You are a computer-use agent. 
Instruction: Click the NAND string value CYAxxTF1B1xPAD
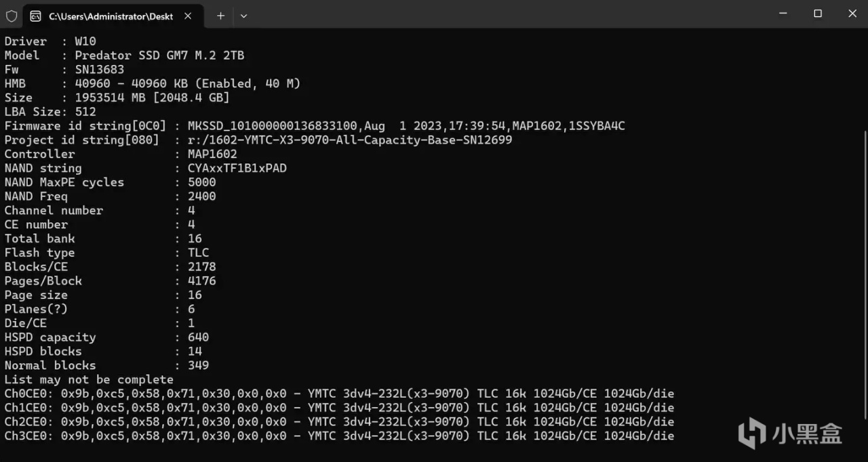tap(237, 168)
